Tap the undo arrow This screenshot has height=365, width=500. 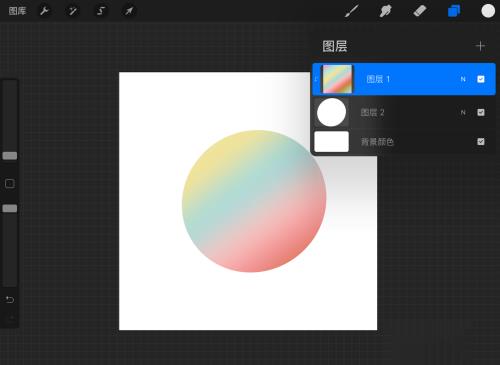pos(10,300)
